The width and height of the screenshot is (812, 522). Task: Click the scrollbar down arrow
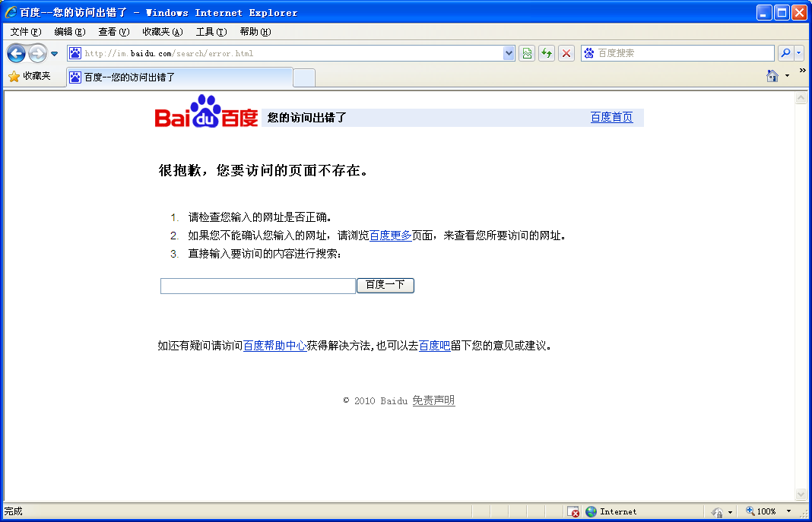click(801, 495)
